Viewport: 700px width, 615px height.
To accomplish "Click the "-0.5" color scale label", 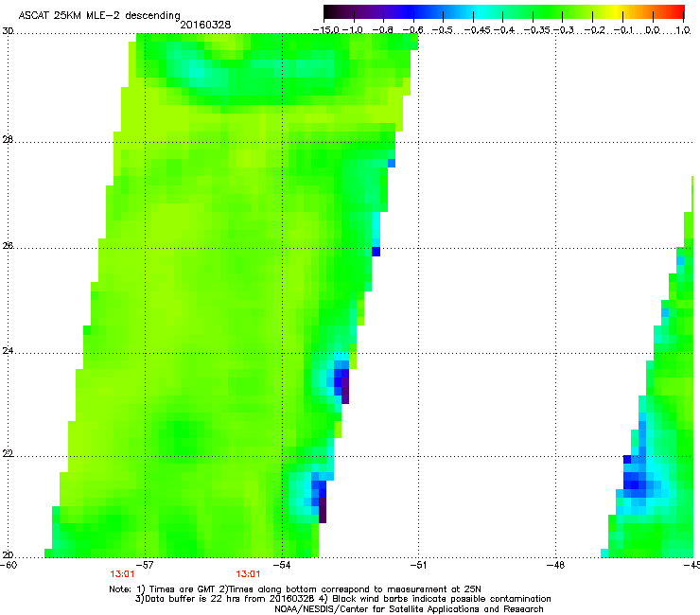I will click(x=443, y=30).
